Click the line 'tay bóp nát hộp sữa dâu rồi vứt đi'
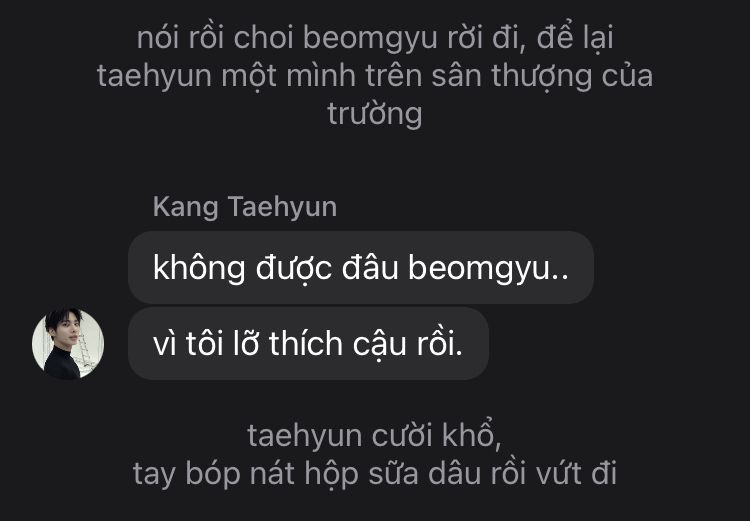The height and width of the screenshot is (521, 750). point(375,473)
